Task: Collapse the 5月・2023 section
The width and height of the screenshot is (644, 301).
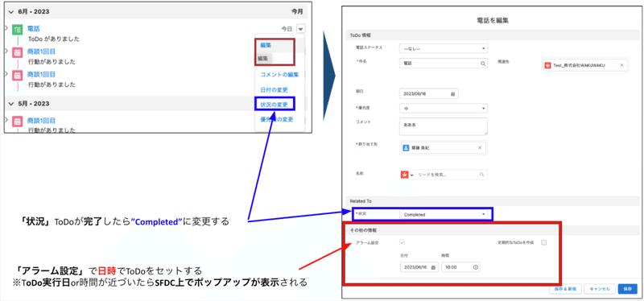Action: coord(11,104)
